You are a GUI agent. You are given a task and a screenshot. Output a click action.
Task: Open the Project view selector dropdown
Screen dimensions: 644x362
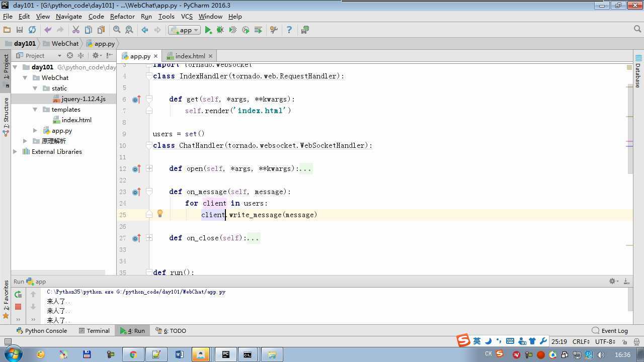pos(38,55)
